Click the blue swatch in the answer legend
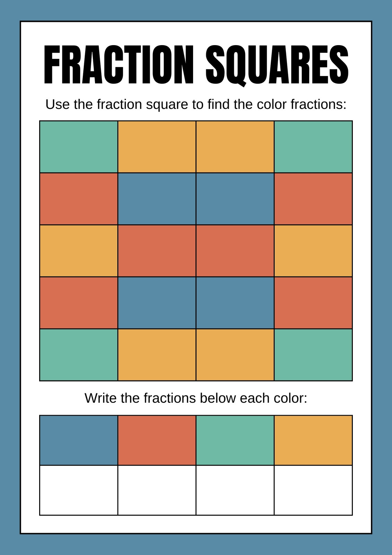This screenshot has height=555, width=392. point(79,440)
